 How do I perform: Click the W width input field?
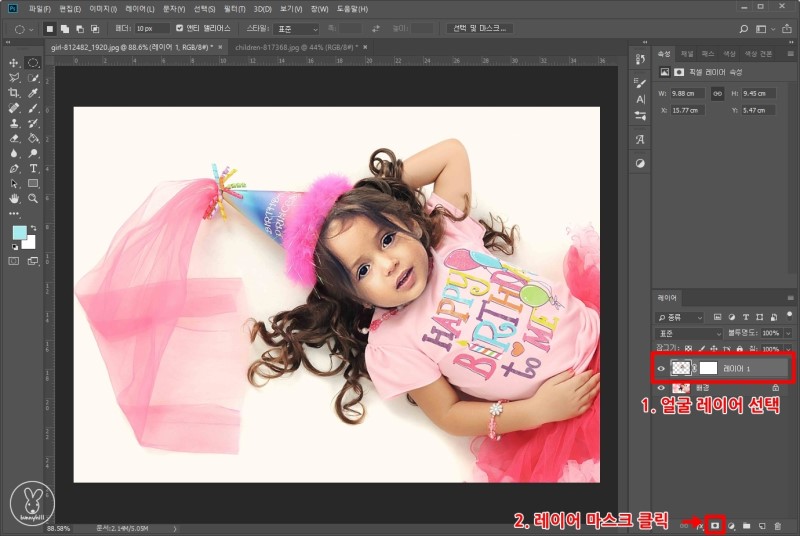(x=686, y=92)
